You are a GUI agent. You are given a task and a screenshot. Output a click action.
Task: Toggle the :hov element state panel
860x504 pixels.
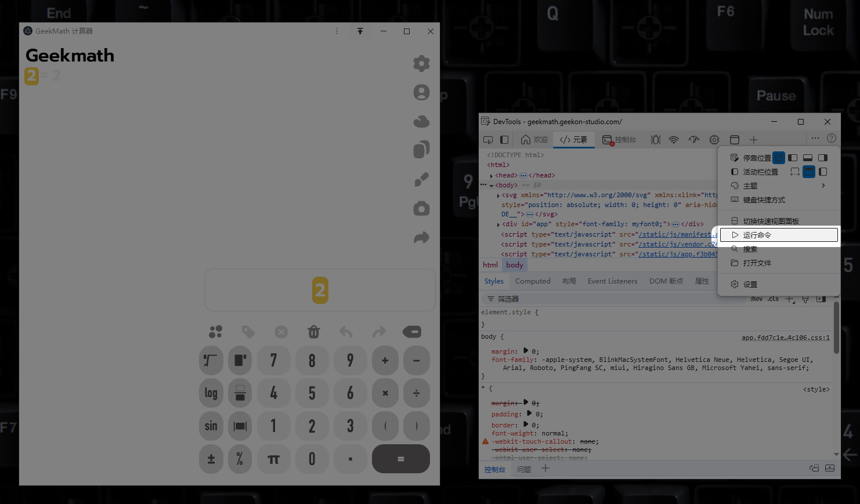tap(757, 299)
